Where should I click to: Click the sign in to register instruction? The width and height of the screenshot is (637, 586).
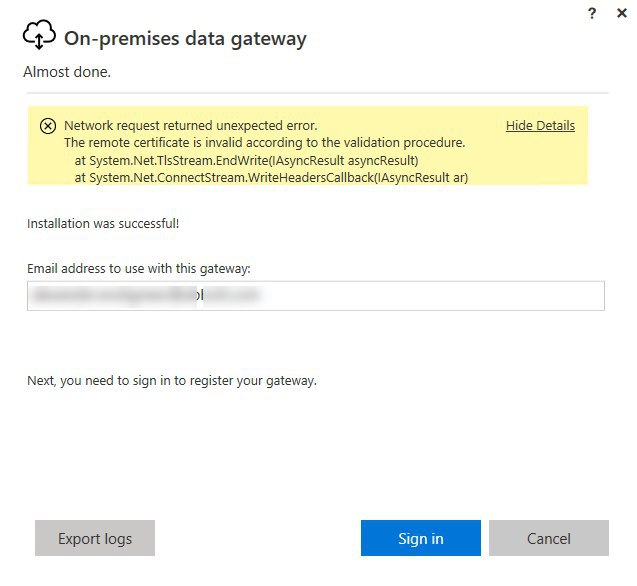(x=172, y=381)
